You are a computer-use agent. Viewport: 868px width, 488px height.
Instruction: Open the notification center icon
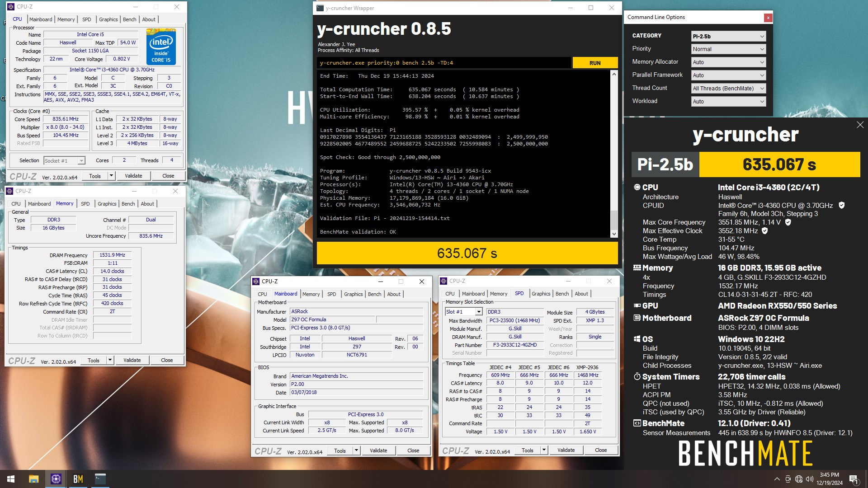(x=854, y=479)
